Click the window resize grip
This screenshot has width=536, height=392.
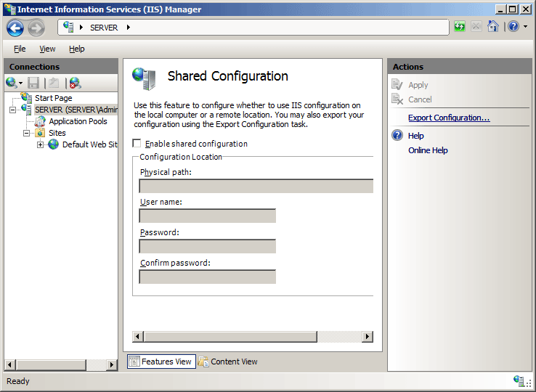tap(529, 384)
